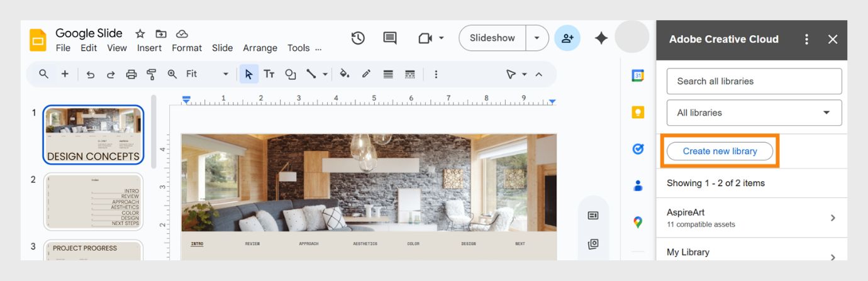Screen dimensions: 868x281
Task: Select slide 3 Project Progress thumbnail
Action: [x=93, y=250]
